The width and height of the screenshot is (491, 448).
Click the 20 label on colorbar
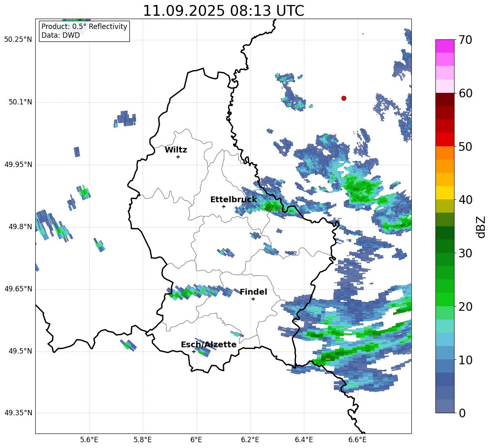(465, 307)
